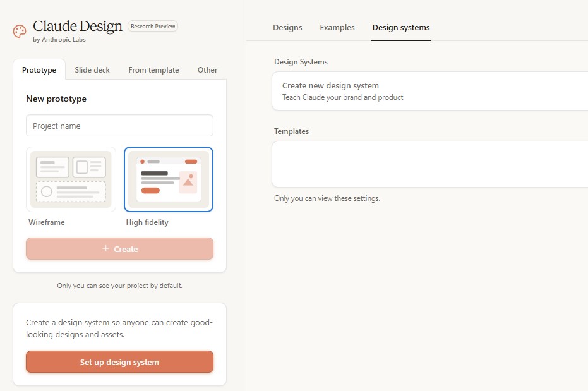The width and height of the screenshot is (588, 391).
Task: Choose the High fidelity thumbnail
Action: (169, 179)
